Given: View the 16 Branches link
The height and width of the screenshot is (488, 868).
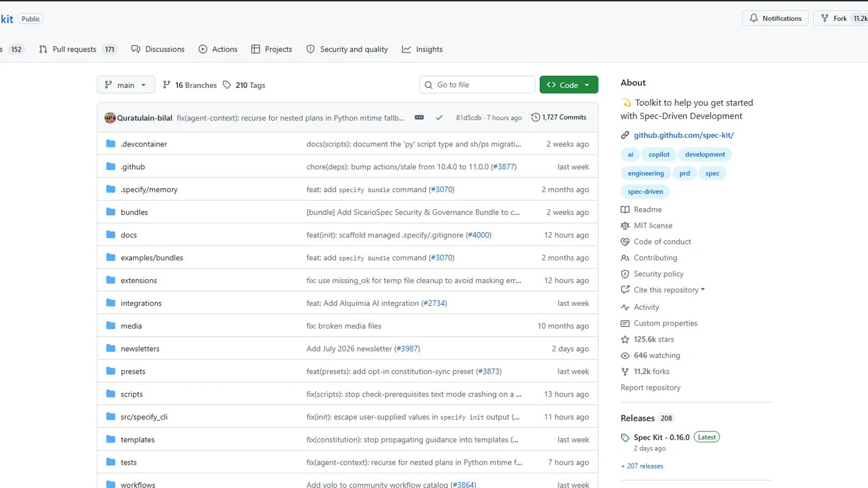Looking at the screenshot, I should point(190,85).
